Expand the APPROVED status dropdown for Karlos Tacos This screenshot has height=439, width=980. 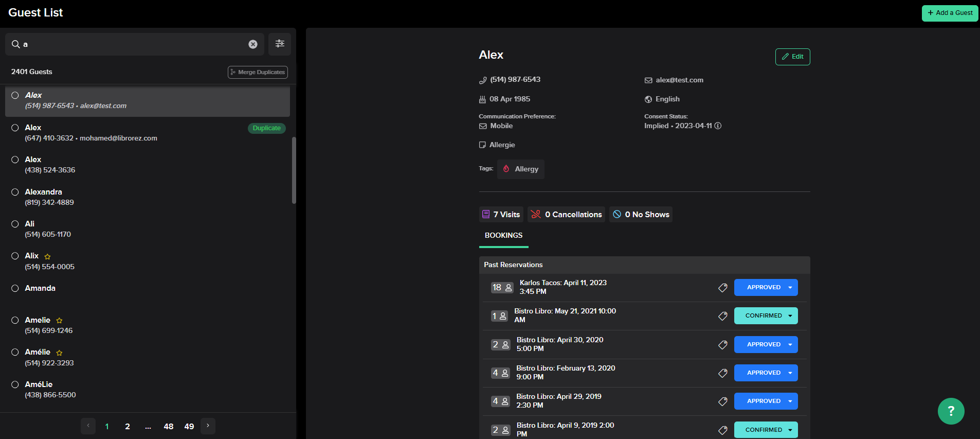[x=790, y=288]
